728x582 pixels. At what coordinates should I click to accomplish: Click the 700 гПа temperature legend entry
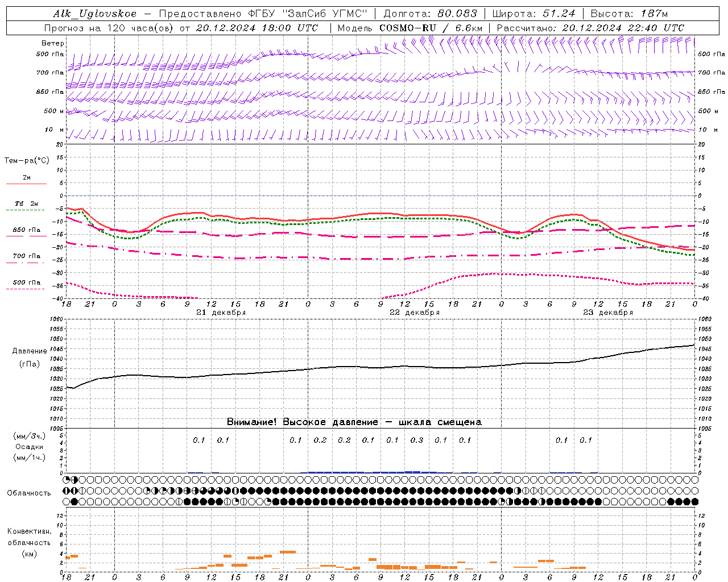27,256
